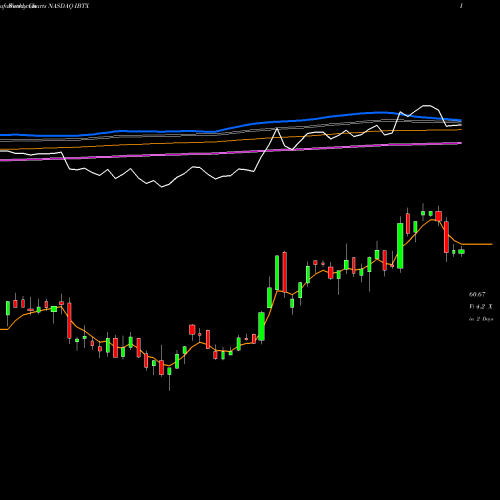The image size is (500, 500).
Task: Click the tallest green candlestick near the chart's right side
Action: (x=400, y=246)
